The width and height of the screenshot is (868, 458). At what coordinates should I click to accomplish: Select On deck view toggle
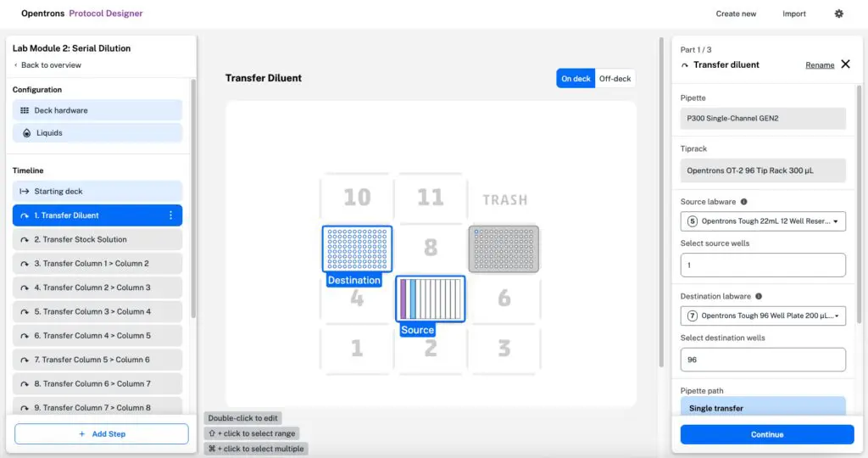click(x=576, y=79)
